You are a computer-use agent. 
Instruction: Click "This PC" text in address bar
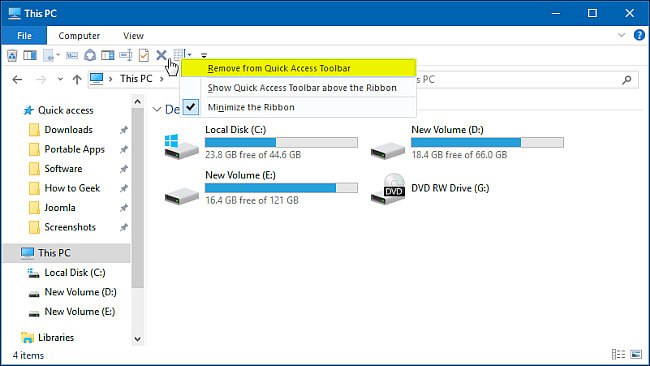tap(136, 79)
